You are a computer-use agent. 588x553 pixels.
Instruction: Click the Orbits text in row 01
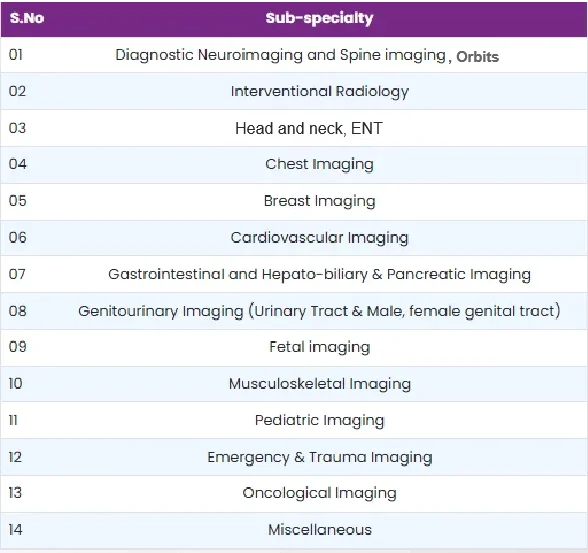(477, 57)
